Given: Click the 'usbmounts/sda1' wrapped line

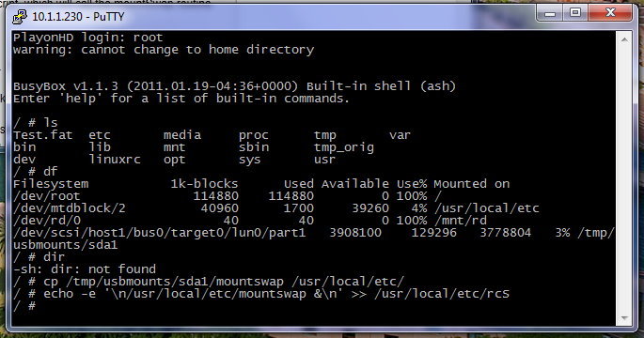Looking at the screenshot, I should coord(65,245).
